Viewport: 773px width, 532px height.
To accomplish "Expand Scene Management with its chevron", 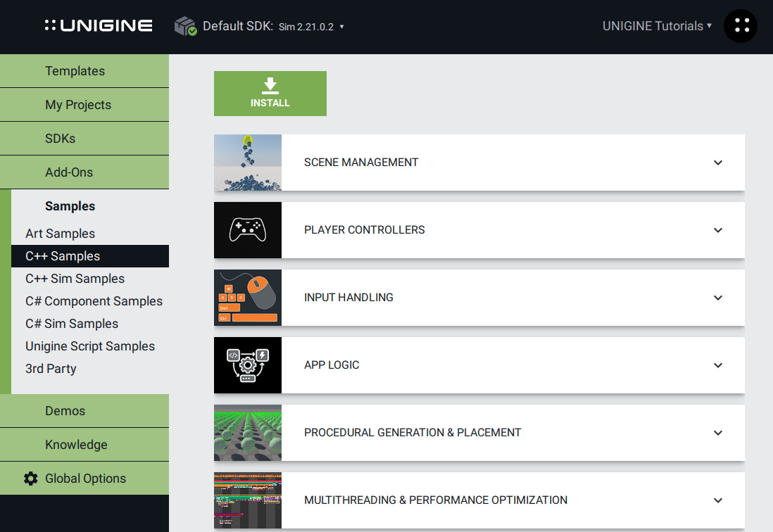I will click(x=718, y=163).
